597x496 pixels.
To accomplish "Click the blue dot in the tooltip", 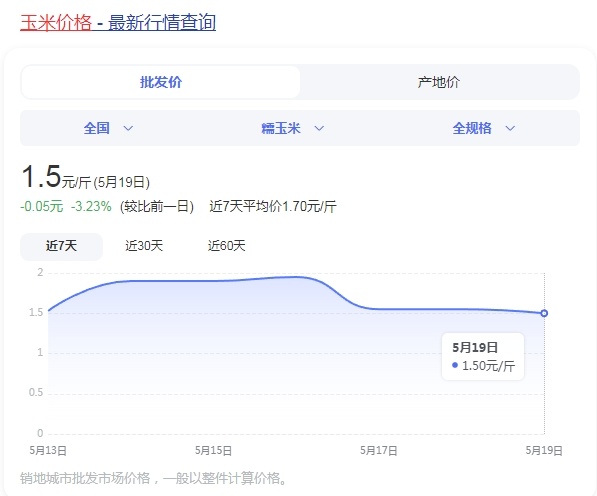I will point(455,365).
